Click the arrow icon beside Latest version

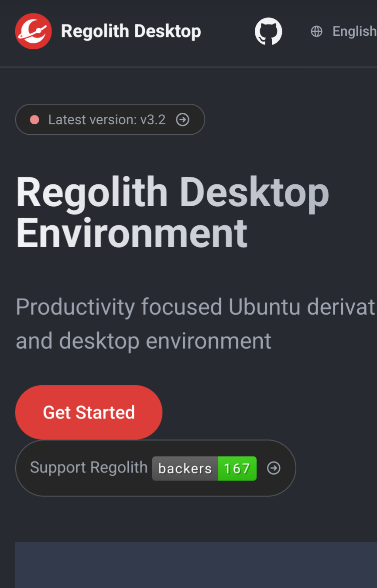[182, 119]
